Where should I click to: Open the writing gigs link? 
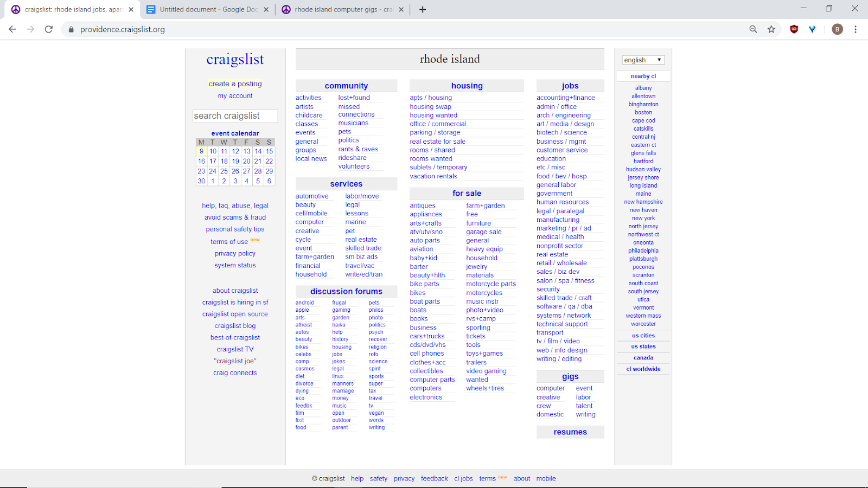click(586, 414)
